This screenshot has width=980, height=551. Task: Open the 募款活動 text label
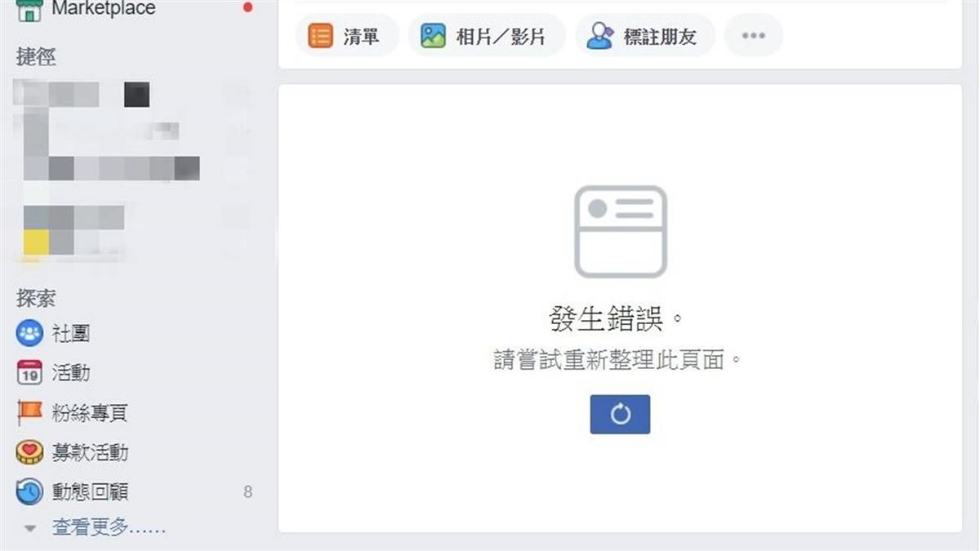pos(90,452)
